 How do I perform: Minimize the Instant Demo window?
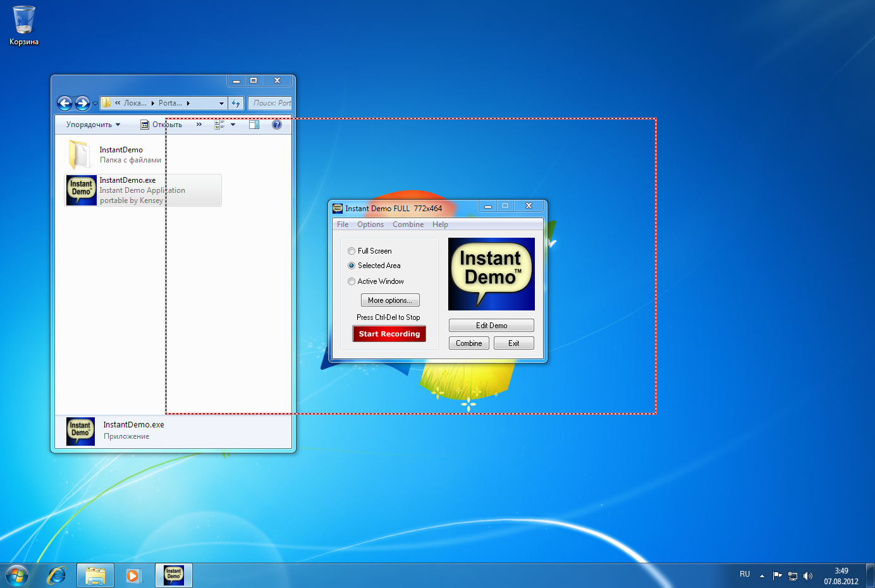[487, 206]
